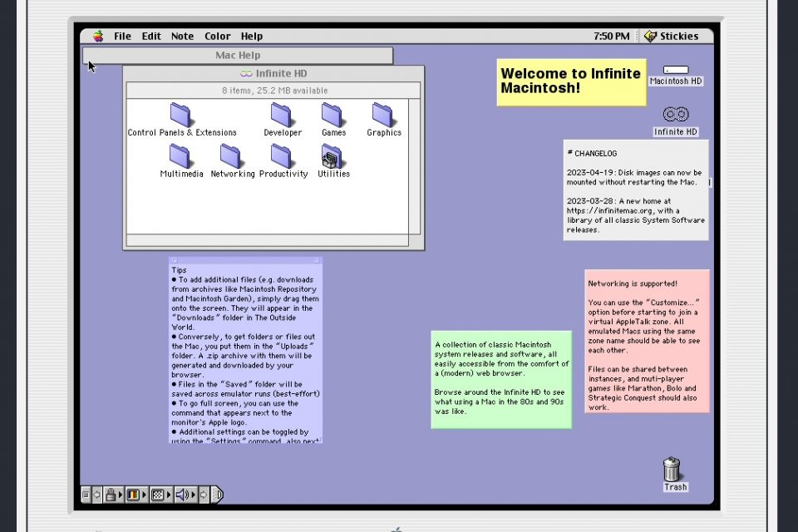
Task: Open the Color menu
Action: click(217, 36)
